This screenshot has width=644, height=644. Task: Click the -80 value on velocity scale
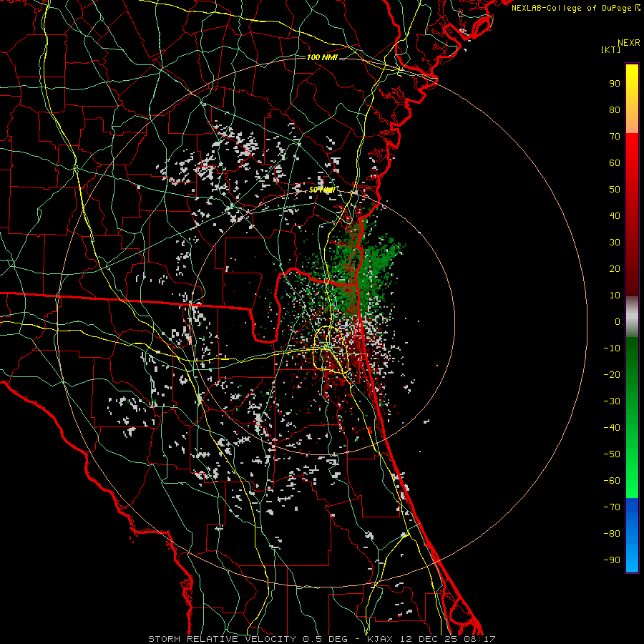612,534
